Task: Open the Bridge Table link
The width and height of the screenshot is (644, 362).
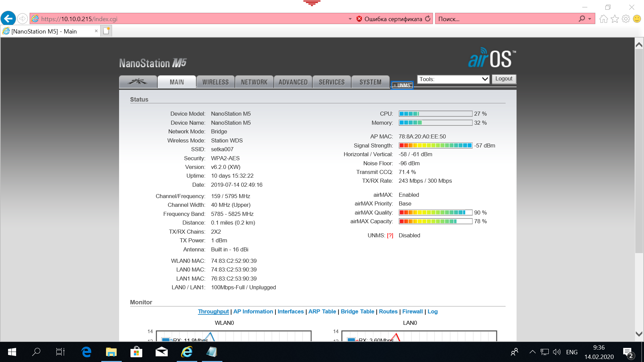Action: pos(357,311)
